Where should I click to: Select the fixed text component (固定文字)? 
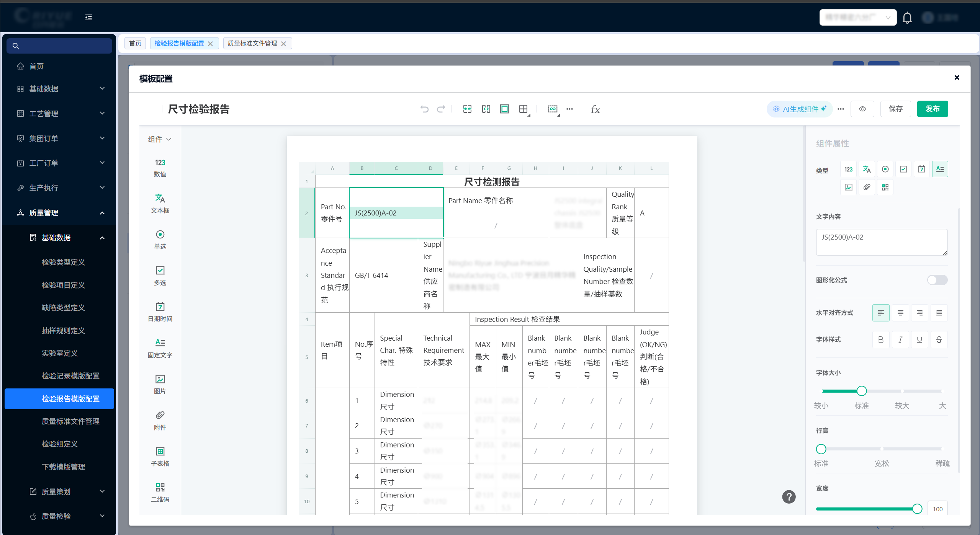(160, 347)
